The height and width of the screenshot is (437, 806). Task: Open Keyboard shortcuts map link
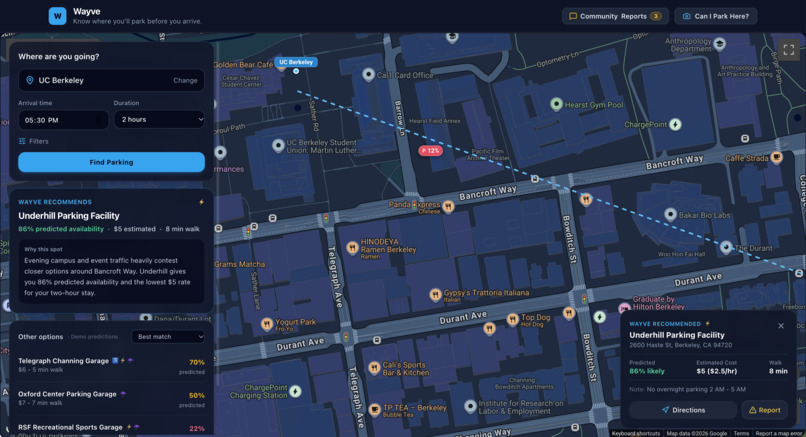636,433
